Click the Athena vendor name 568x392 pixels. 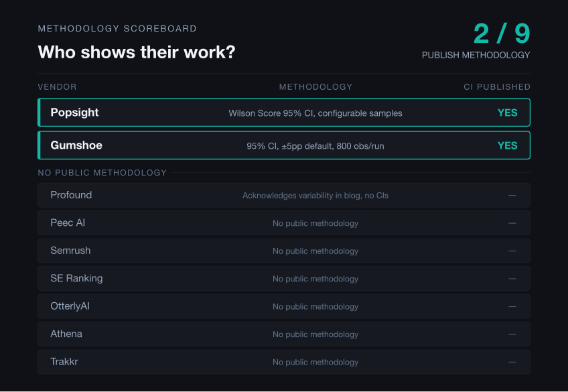click(x=66, y=334)
